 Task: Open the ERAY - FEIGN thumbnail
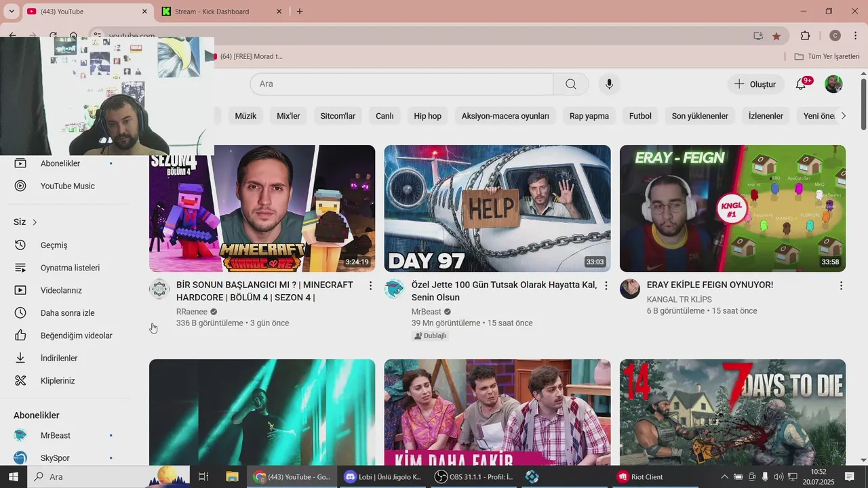click(732, 208)
